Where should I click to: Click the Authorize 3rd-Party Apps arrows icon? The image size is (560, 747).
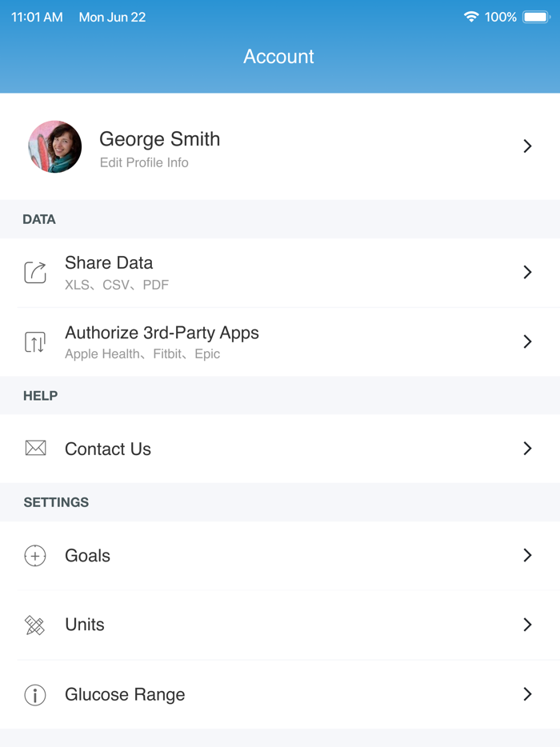(x=35, y=342)
